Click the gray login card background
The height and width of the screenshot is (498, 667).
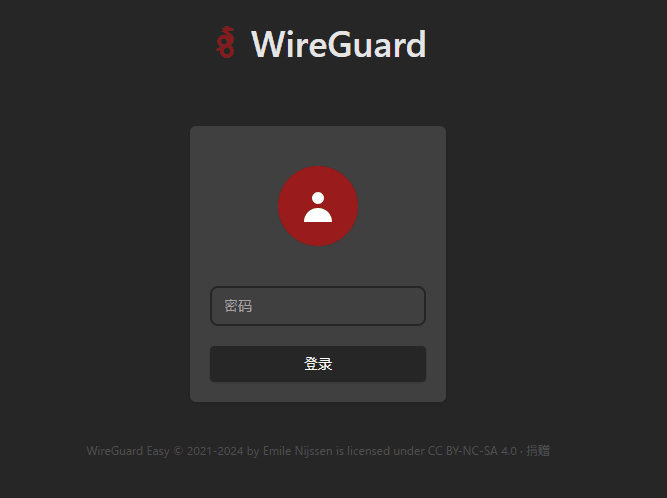[x=318, y=264]
